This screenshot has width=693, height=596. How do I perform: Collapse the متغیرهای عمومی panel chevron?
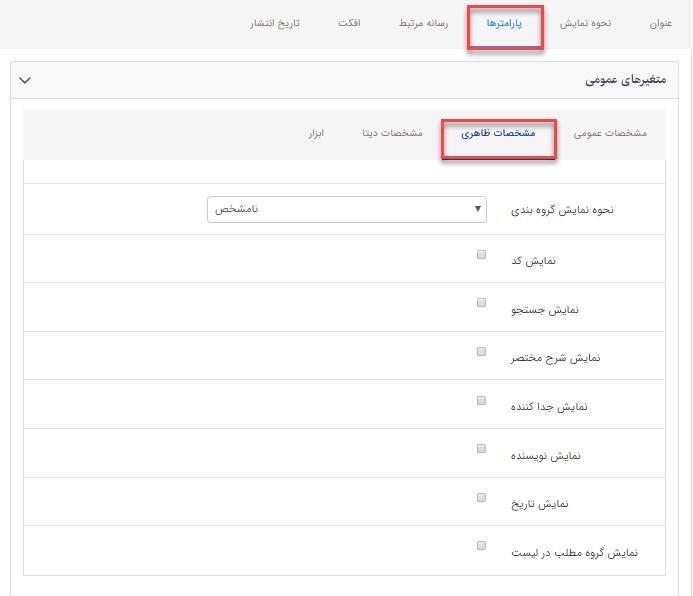tap(25, 80)
